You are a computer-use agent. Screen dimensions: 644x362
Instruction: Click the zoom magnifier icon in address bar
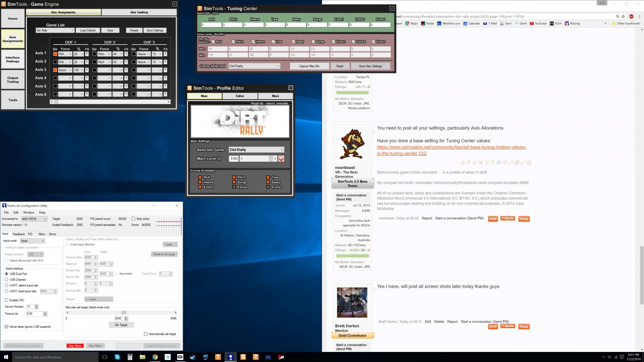click(617, 16)
